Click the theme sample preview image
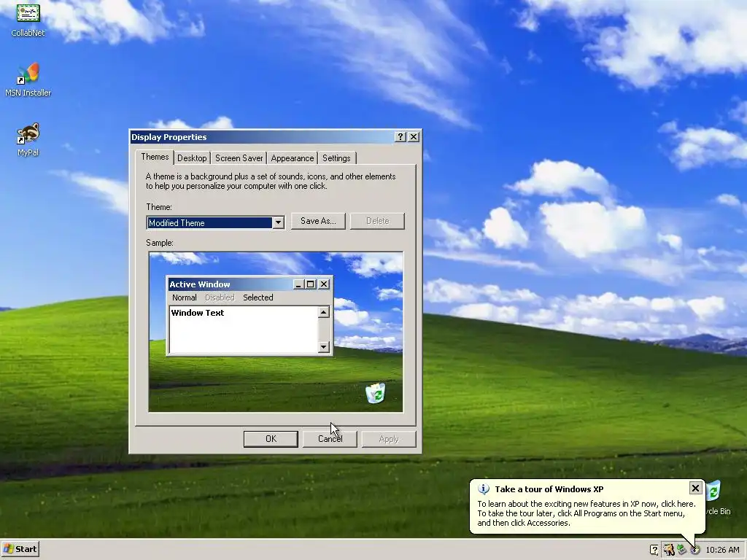747x560 pixels. pyautogui.click(x=276, y=332)
